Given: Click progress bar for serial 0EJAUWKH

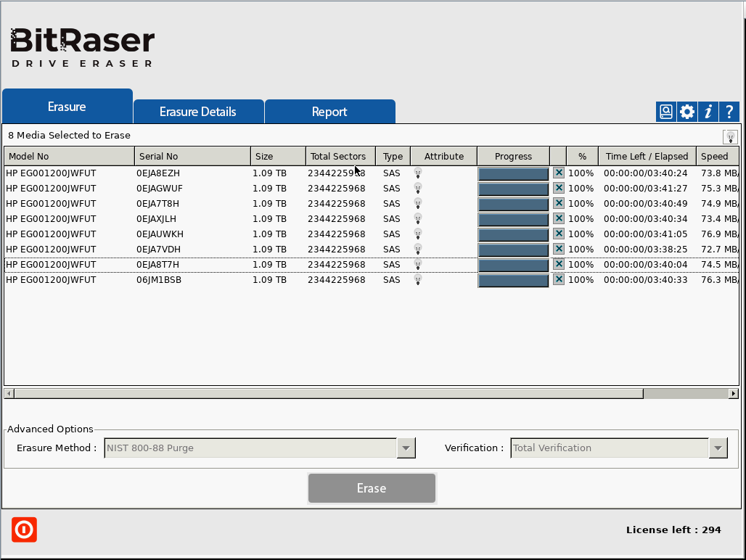Looking at the screenshot, I should [513, 234].
